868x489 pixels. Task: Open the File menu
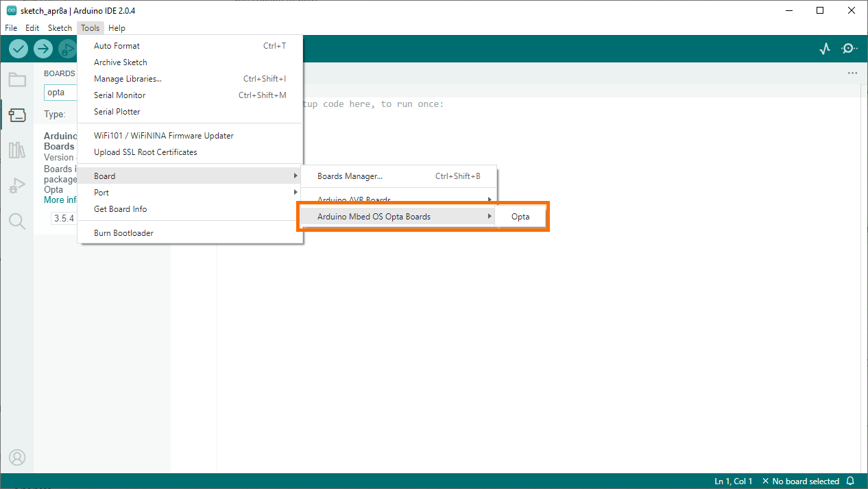pyautogui.click(x=10, y=27)
